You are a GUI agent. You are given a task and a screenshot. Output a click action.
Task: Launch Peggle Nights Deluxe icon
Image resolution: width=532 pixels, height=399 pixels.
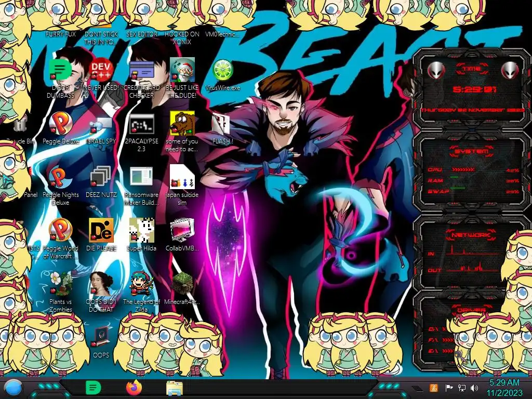pos(60,177)
